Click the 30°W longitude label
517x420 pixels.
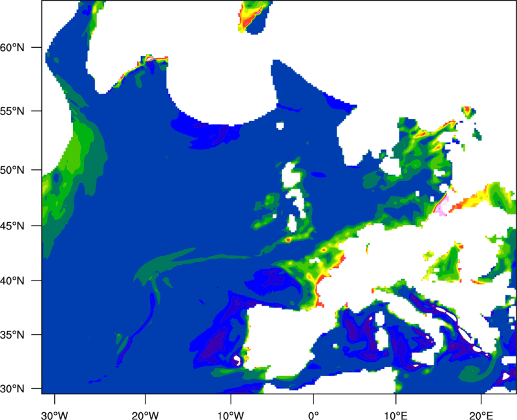point(55,415)
